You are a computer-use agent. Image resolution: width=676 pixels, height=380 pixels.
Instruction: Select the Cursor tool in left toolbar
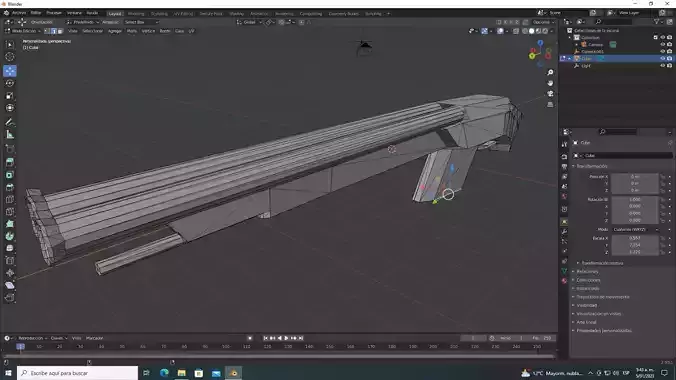point(10,57)
